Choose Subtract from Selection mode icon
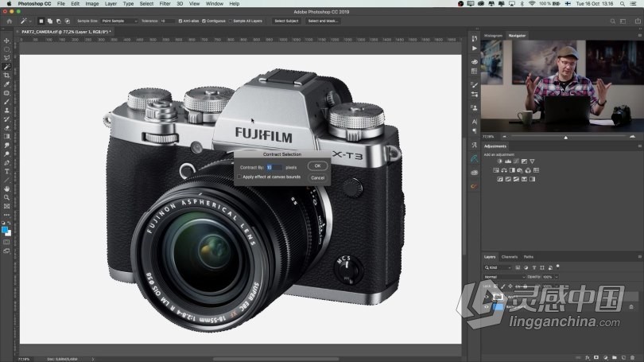 click(58, 21)
